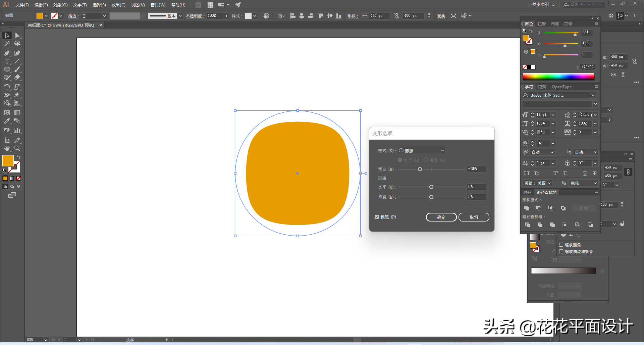This screenshot has height=345, width=644.
Task: Pick the Eyedropper tool
Action: (x=7, y=121)
